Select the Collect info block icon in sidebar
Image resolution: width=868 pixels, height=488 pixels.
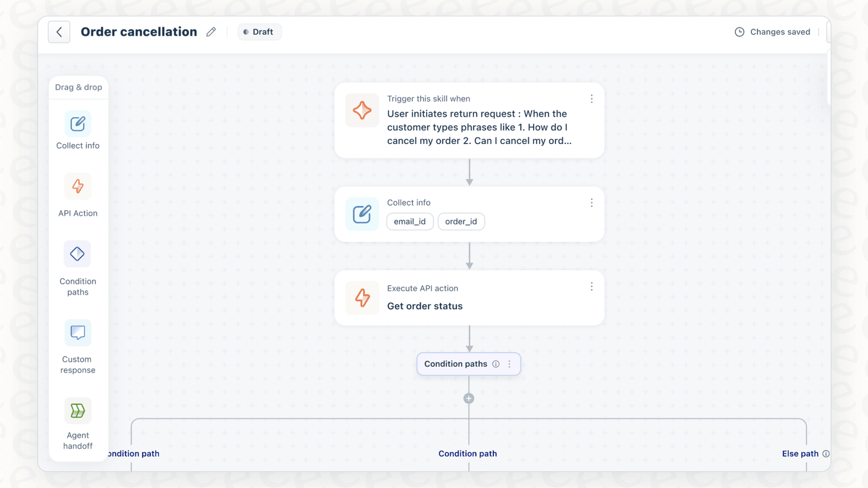pyautogui.click(x=78, y=124)
